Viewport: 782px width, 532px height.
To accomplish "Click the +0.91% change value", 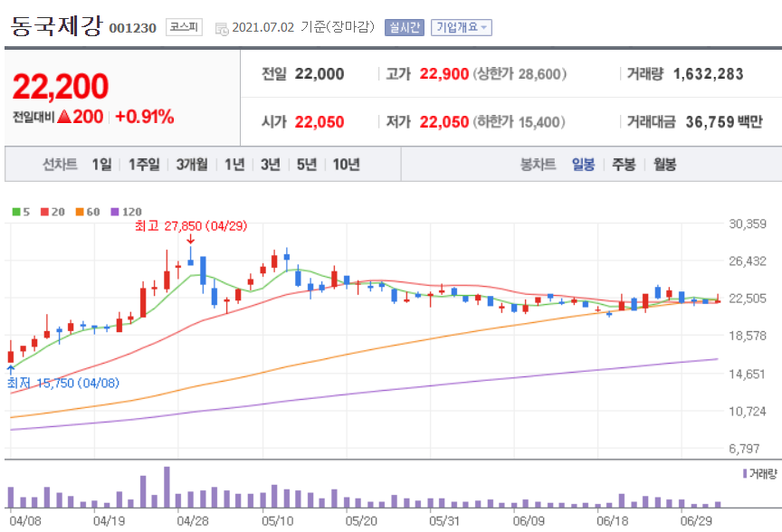I will (144, 118).
